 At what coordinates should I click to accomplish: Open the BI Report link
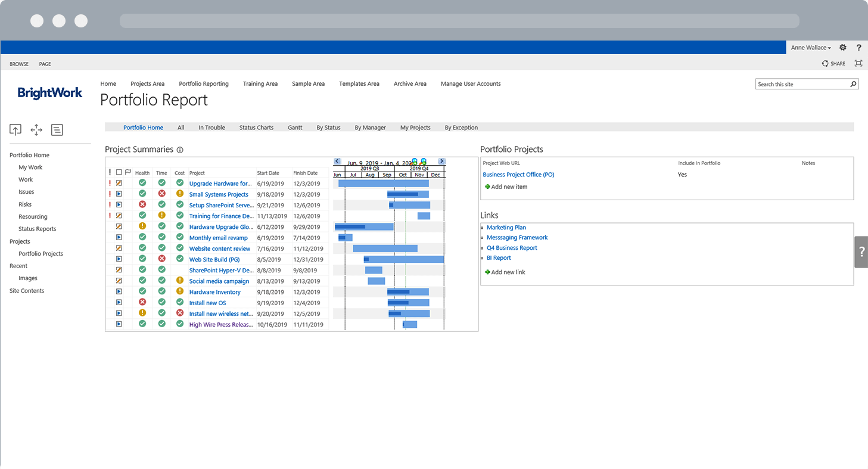pyautogui.click(x=499, y=258)
